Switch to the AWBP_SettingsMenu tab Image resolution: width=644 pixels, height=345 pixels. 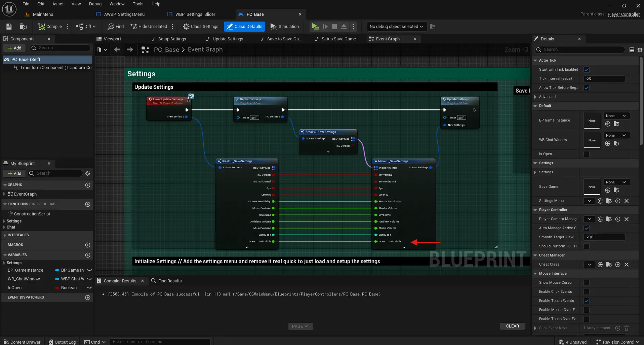click(124, 14)
